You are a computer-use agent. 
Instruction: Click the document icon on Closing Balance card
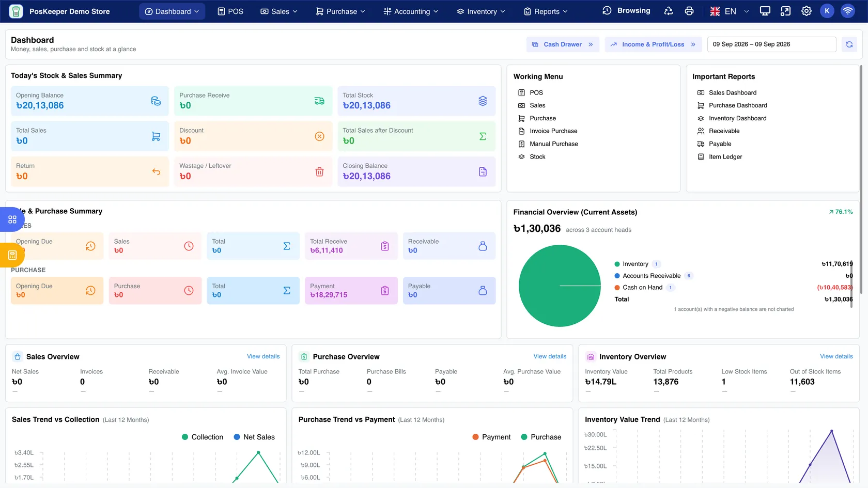pos(483,172)
